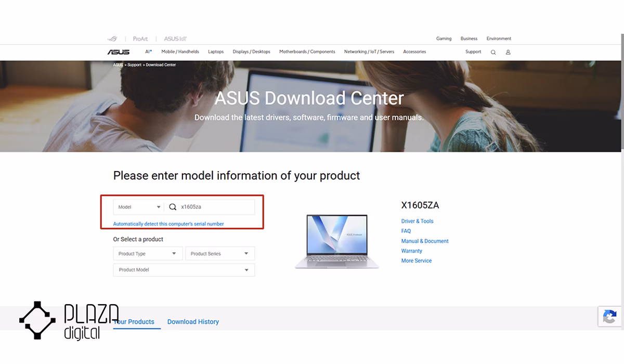The height and width of the screenshot is (364, 624).
Task: Open the ProArt brand link
Action: (x=140, y=38)
